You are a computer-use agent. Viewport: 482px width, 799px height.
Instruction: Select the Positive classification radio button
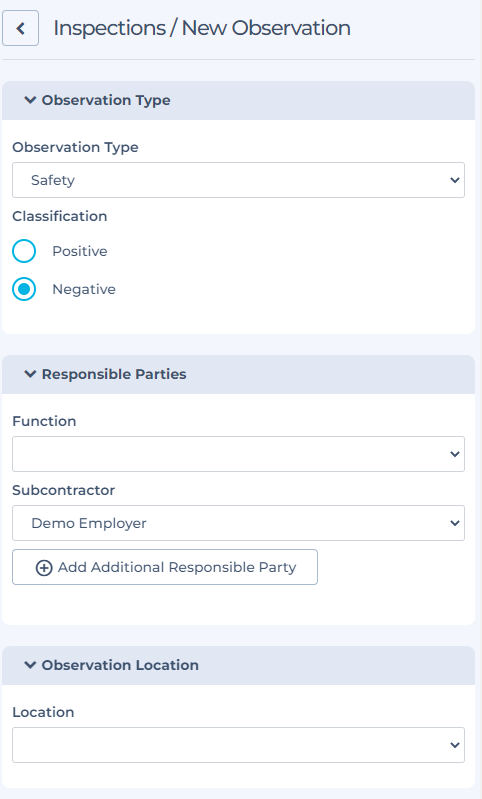tap(24, 251)
